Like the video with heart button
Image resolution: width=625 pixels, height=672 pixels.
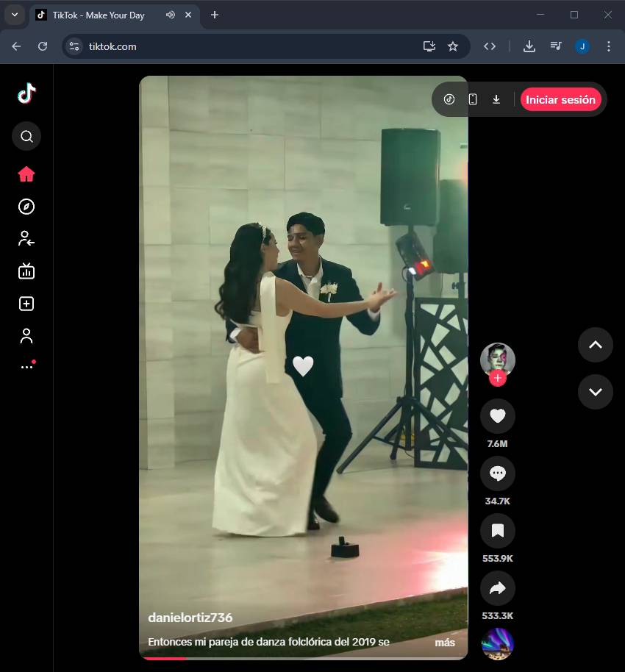(x=498, y=416)
